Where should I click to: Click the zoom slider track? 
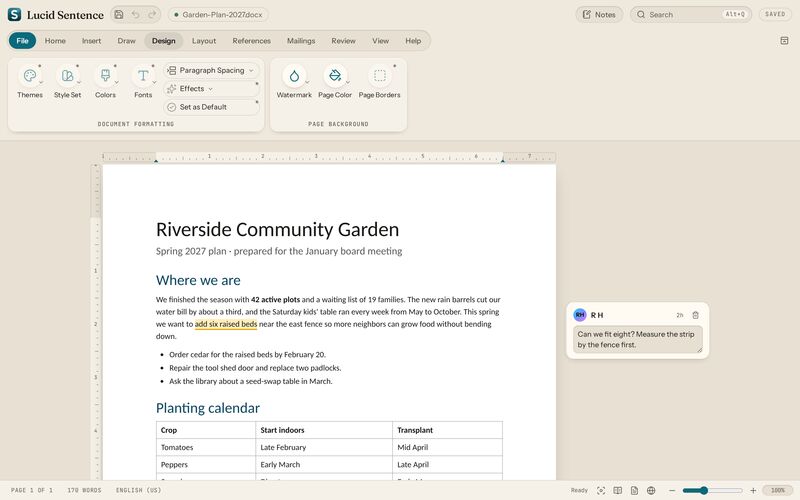pyautogui.click(x=712, y=490)
